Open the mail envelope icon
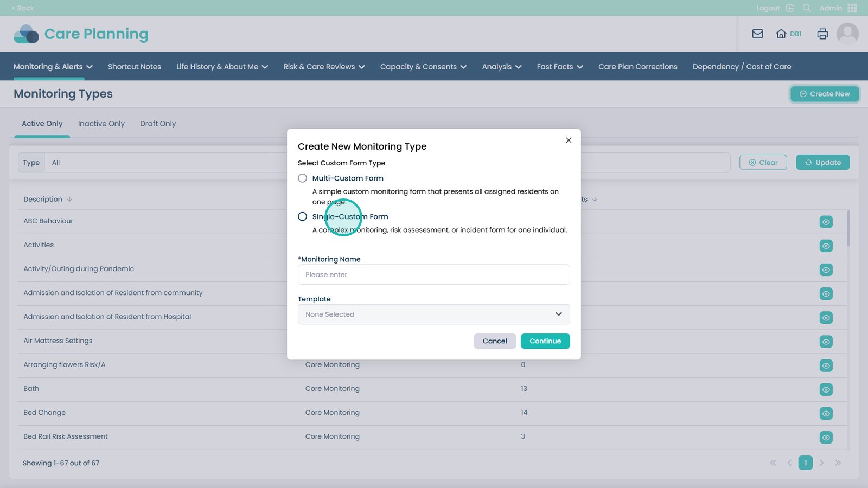Viewport: 868px width, 488px height. point(757,34)
